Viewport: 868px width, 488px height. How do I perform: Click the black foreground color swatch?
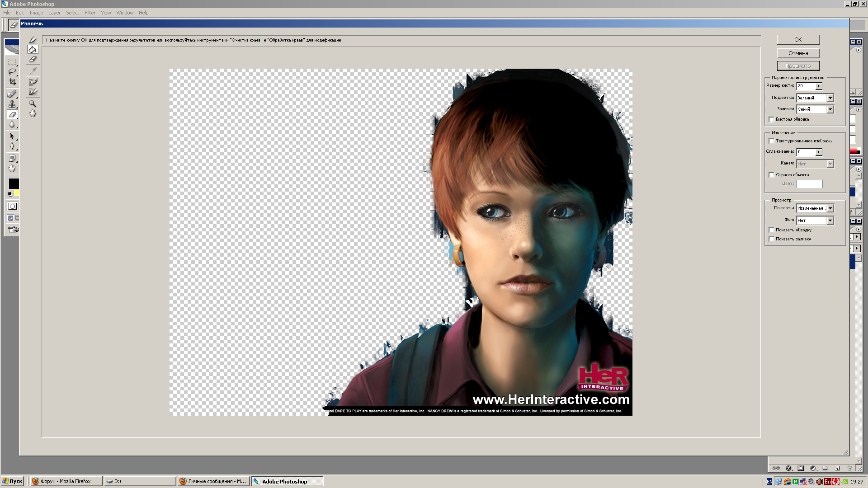tap(14, 183)
